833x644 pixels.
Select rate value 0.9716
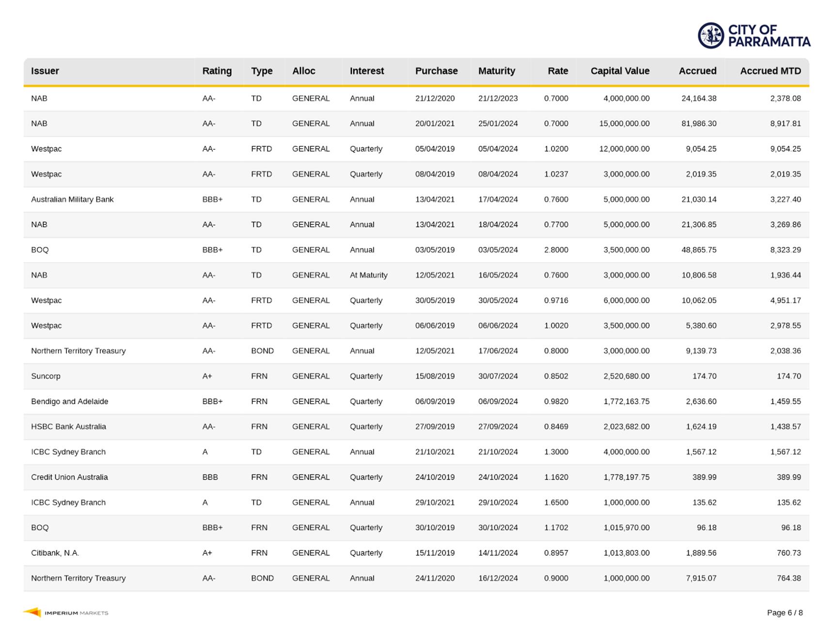(x=556, y=300)
